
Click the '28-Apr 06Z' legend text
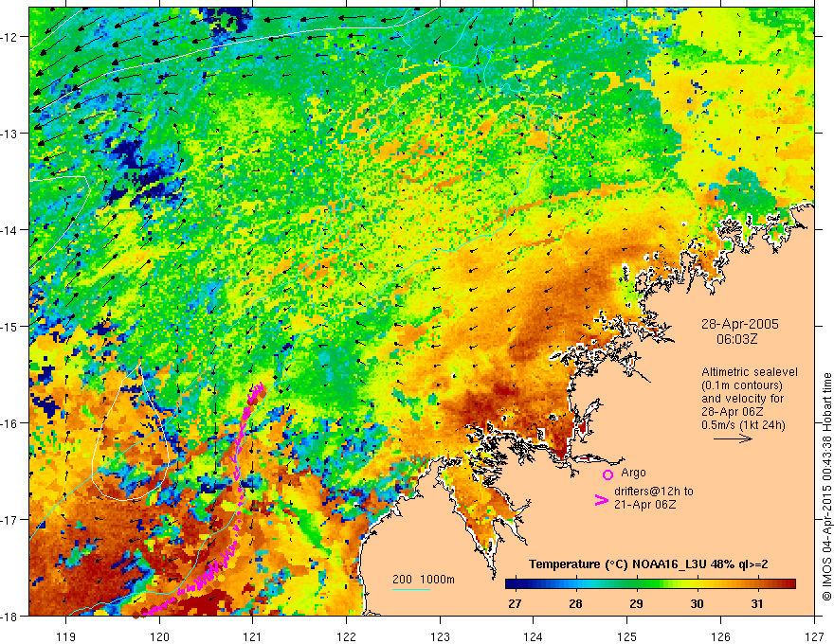point(733,412)
